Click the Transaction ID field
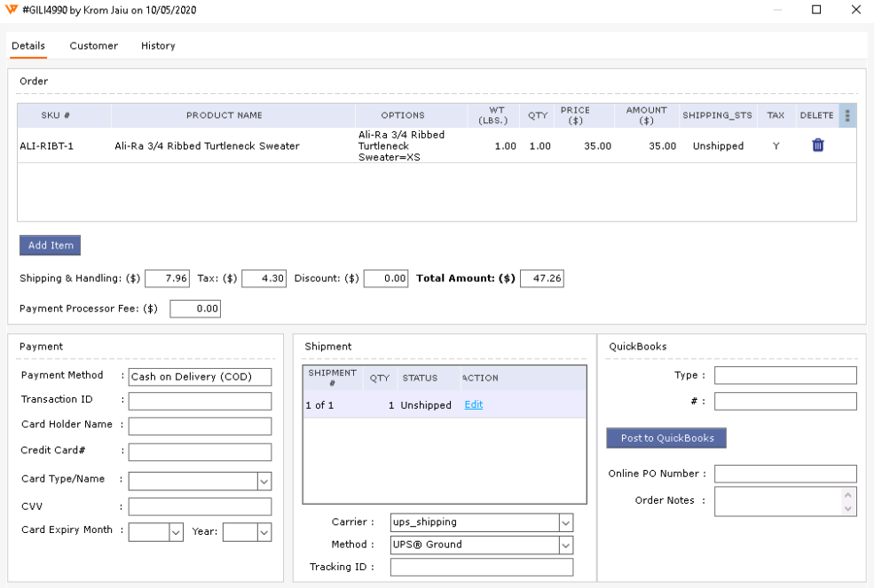The width and height of the screenshot is (874, 588). click(x=201, y=401)
